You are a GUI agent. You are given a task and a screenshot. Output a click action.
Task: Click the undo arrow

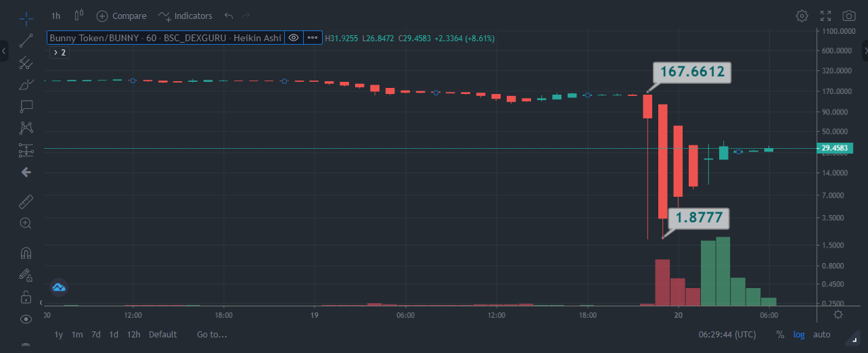tap(229, 16)
